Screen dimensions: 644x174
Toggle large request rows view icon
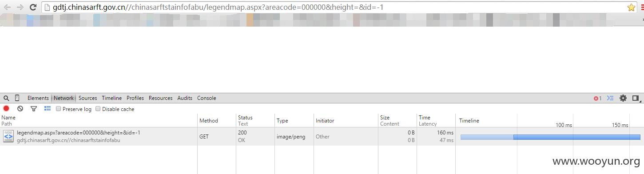click(48, 109)
